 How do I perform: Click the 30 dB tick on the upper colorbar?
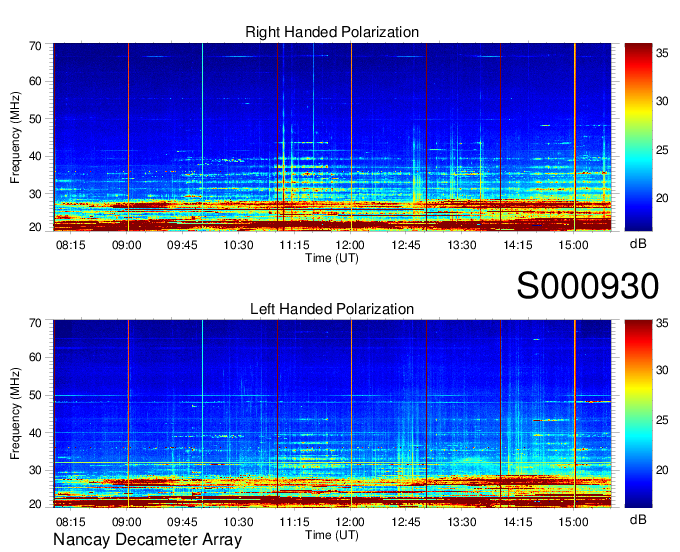click(x=662, y=101)
